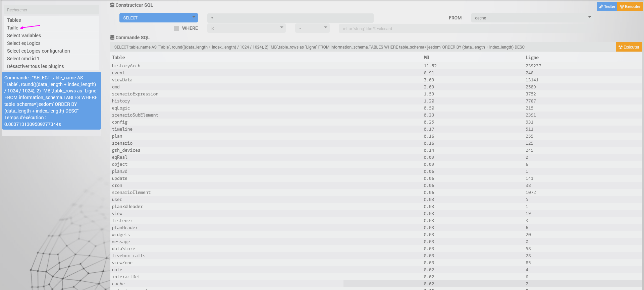This screenshot has height=290, width=644.
Task: Select the Select eqLogics query
Action: coord(24,43)
